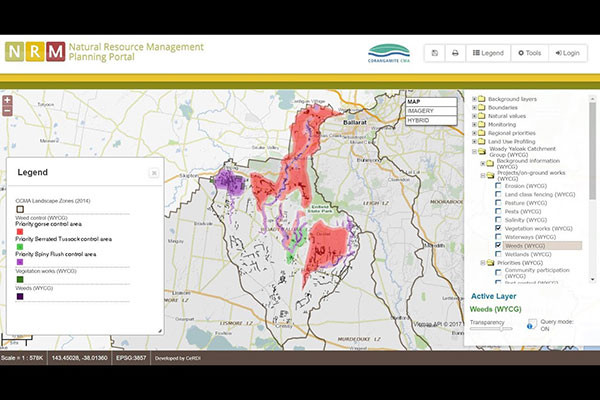Viewport: 600px width, 400px height.
Task: Enable the Pests (WYCG) layer
Action: click(x=498, y=211)
